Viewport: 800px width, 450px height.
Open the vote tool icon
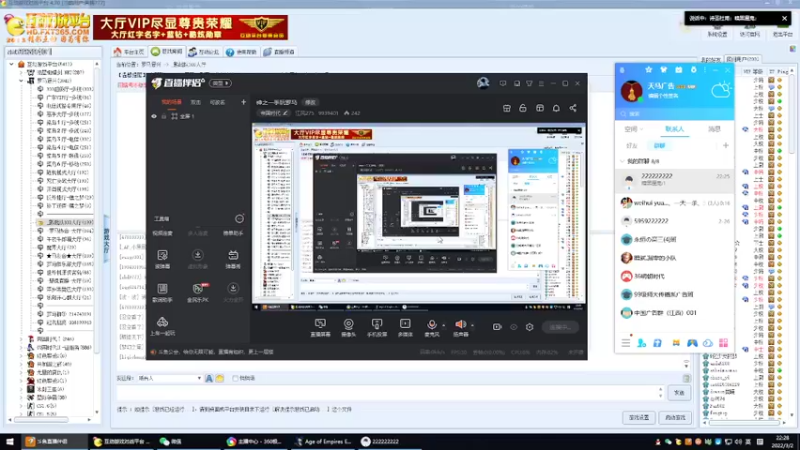click(x=162, y=259)
